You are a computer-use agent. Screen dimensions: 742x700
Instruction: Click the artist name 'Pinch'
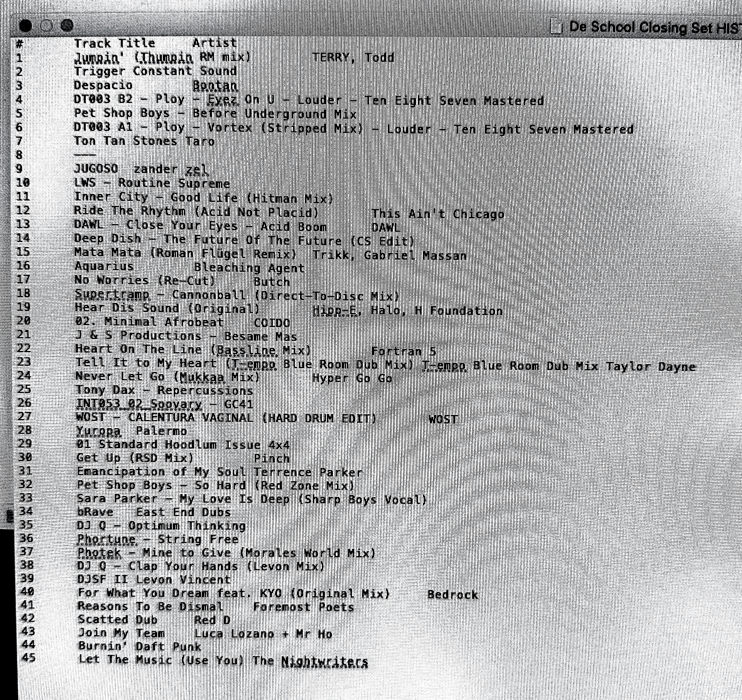(272, 459)
